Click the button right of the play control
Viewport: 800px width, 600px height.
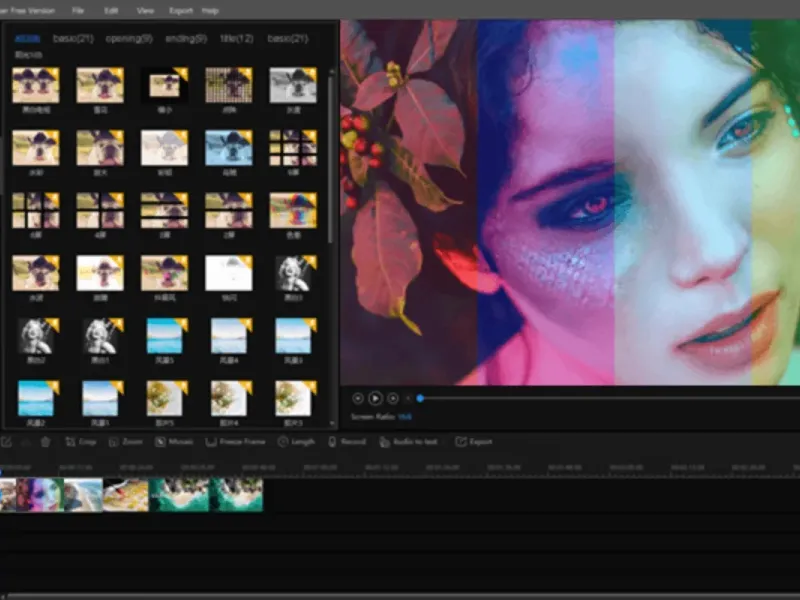[x=393, y=398]
